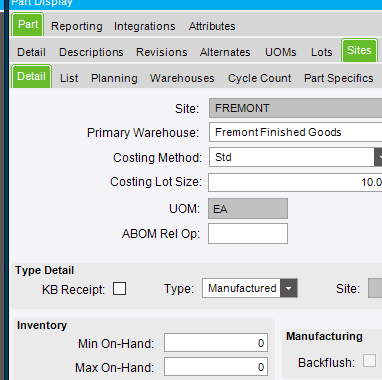Image resolution: width=382 pixels, height=380 pixels.
Task: Click the Primary Warehouse field
Action: click(295, 132)
